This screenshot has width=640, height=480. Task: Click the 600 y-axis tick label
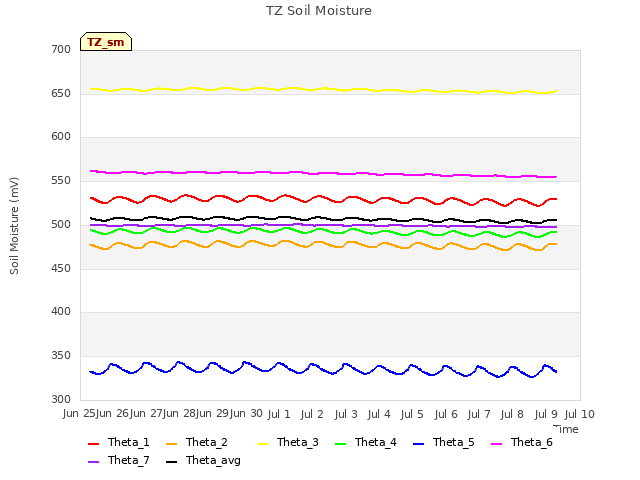[x=61, y=137]
